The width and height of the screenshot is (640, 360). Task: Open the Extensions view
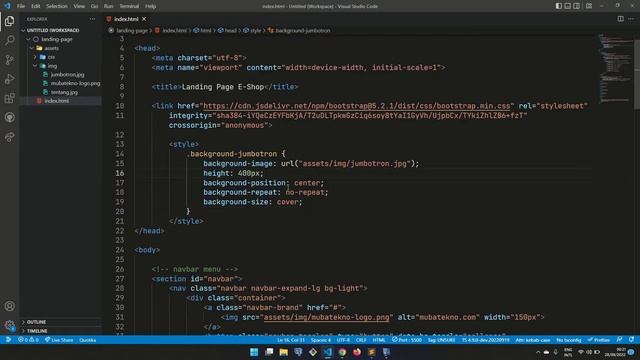(9, 98)
